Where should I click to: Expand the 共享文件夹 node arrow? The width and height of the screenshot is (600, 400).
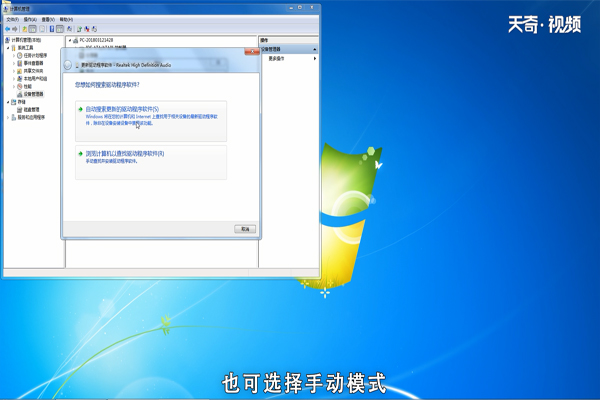[x=14, y=71]
